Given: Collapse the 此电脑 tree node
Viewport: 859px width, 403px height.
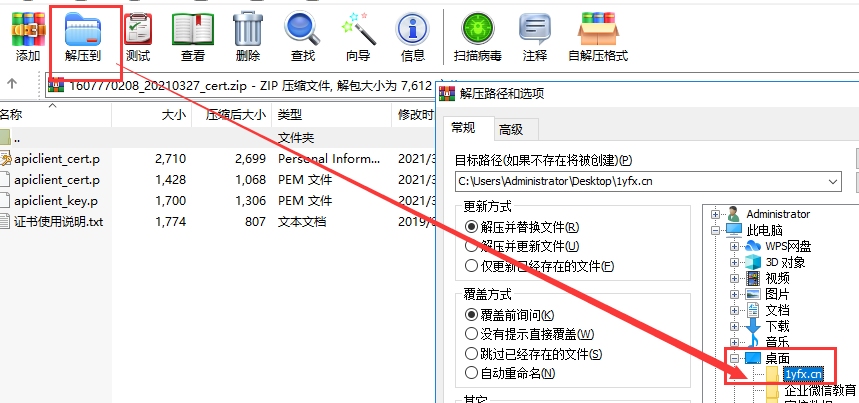Looking at the screenshot, I should [714, 230].
